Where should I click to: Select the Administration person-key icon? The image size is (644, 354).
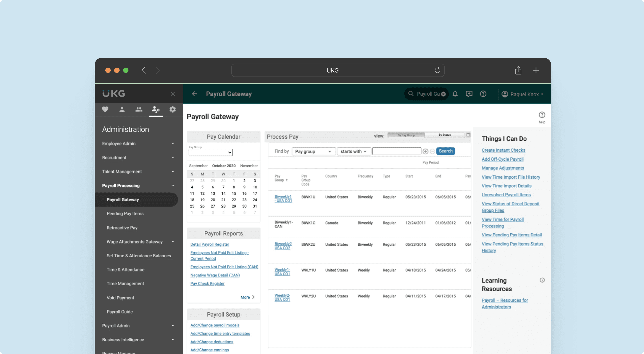click(x=156, y=109)
